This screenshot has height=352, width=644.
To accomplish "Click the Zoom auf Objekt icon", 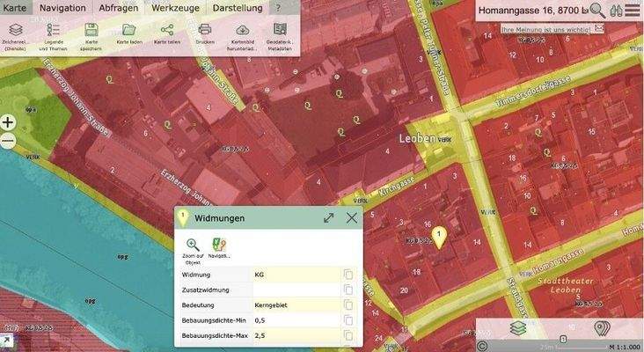I will [x=192, y=245].
